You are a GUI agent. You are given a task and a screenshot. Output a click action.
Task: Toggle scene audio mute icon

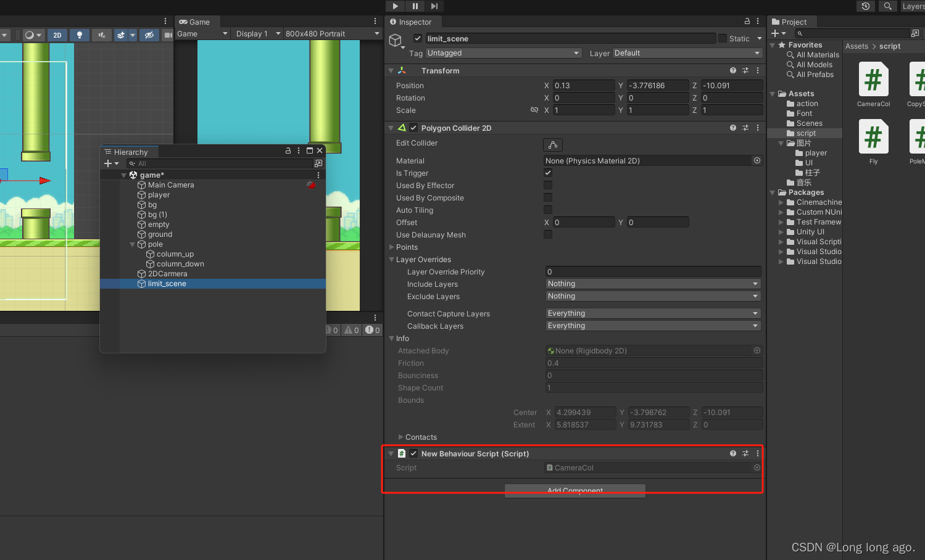102,35
